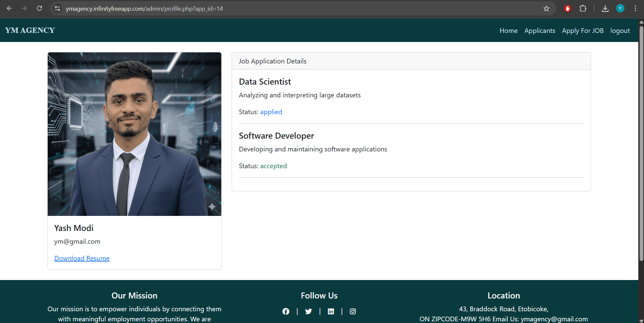Image resolution: width=644 pixels, height=323 pixels.
Task: Go to Home in navigation bar
Action: 508,31
